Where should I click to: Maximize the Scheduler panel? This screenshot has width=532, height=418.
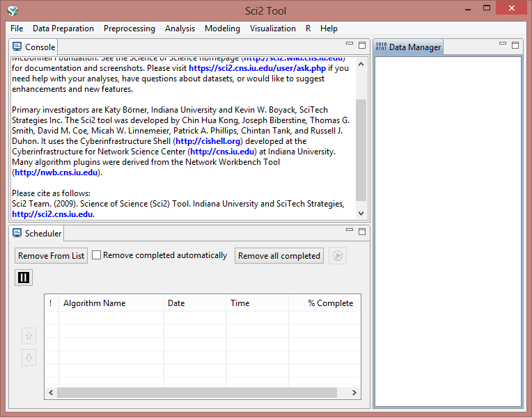pyautogui.click(x=362, y=231)
